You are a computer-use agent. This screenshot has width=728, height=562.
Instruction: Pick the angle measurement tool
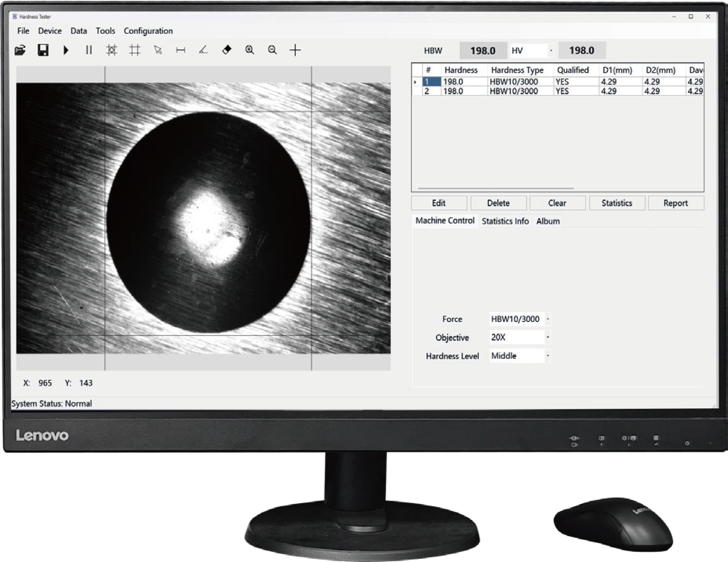(203, 50)
